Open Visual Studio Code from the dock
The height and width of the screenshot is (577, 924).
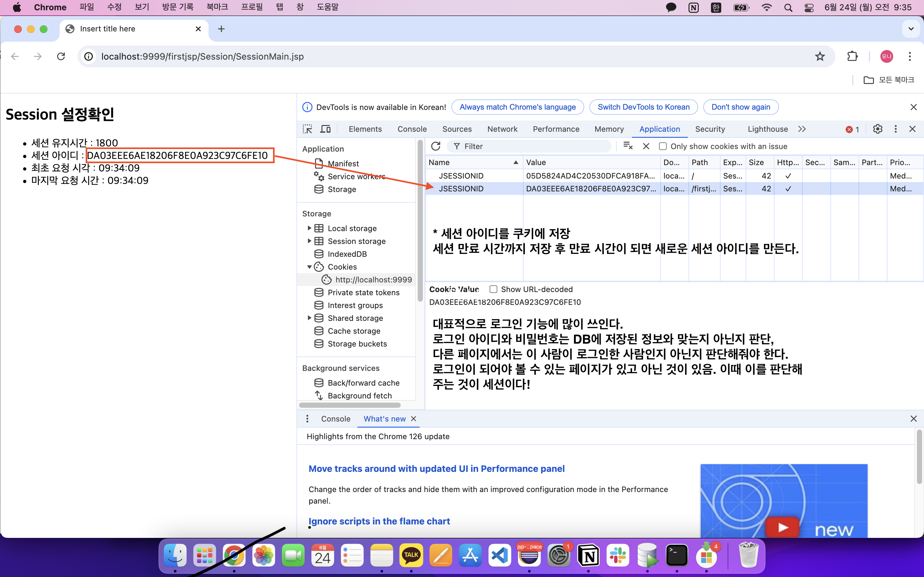[500, 555]
